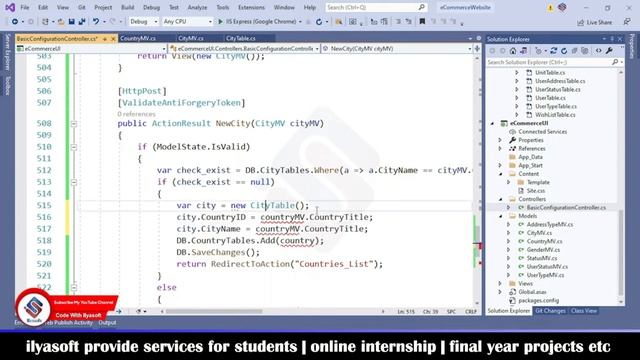Click the Find in Files toolbar icon

point(339,22)
